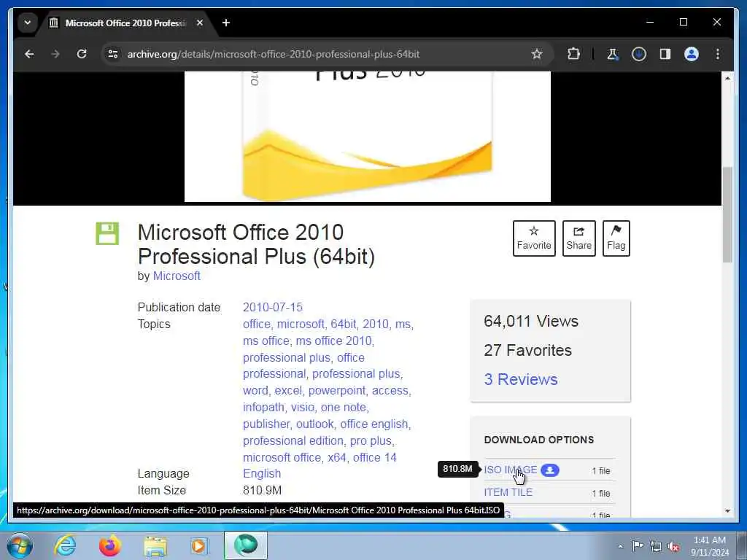Click the 2010-07-15 publication date link
This screenshot has width=747, height=560.
[273, 307]
